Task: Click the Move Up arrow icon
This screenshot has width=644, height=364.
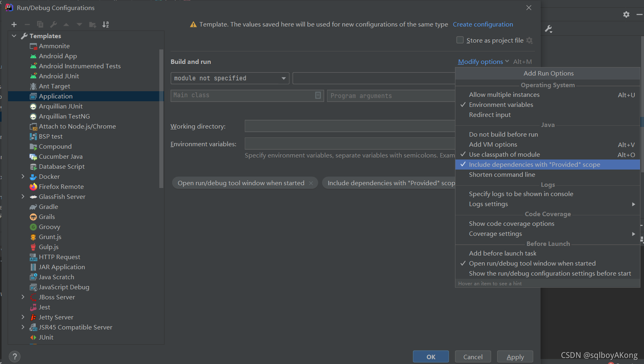Action: pos(66,25)
